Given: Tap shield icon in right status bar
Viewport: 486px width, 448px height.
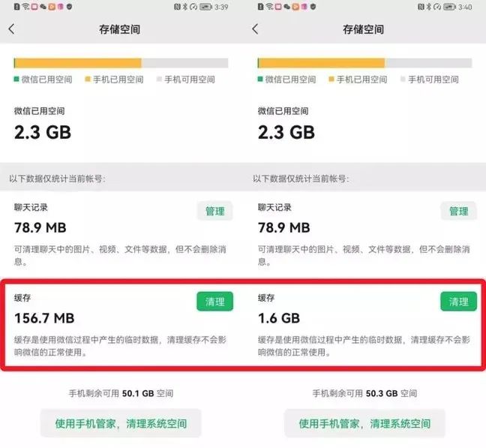Looking at the screenshot, I should [313, 7].
